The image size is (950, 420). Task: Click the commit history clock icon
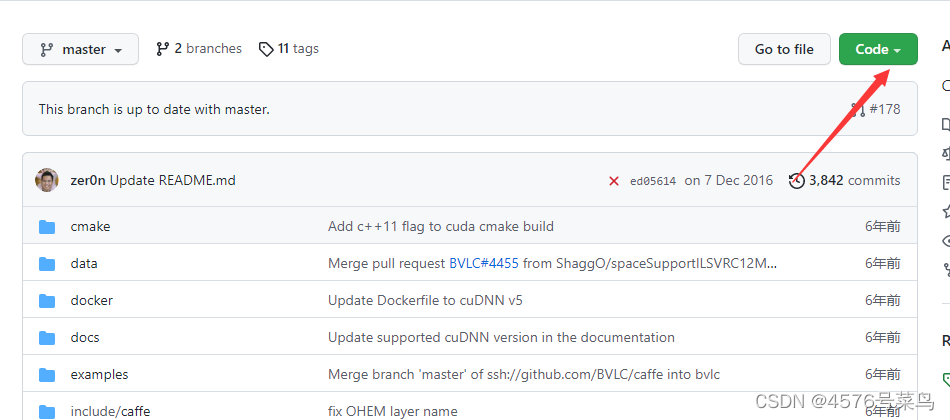796,181
